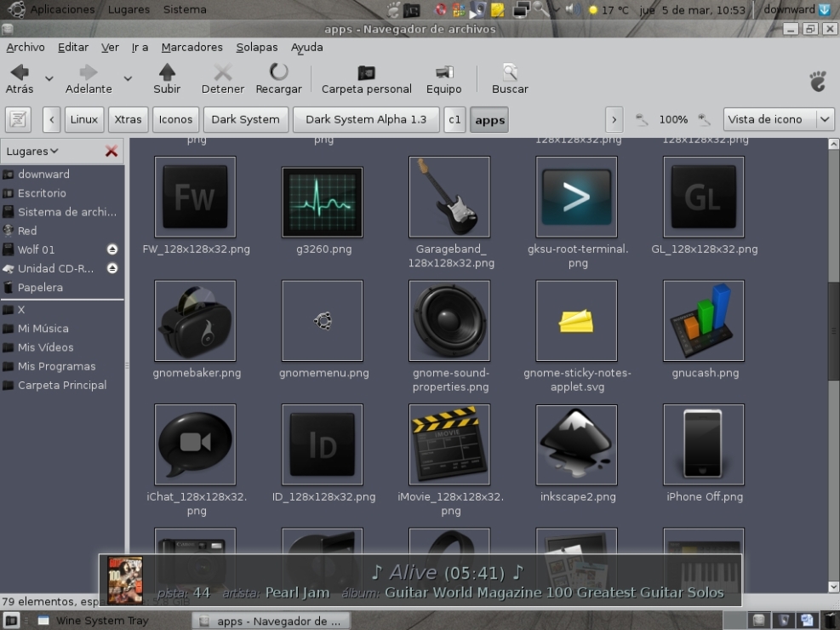Select the gnucash.png bar chart icon
Viewport: 840px width, 630px height.
tap(703, 320)
